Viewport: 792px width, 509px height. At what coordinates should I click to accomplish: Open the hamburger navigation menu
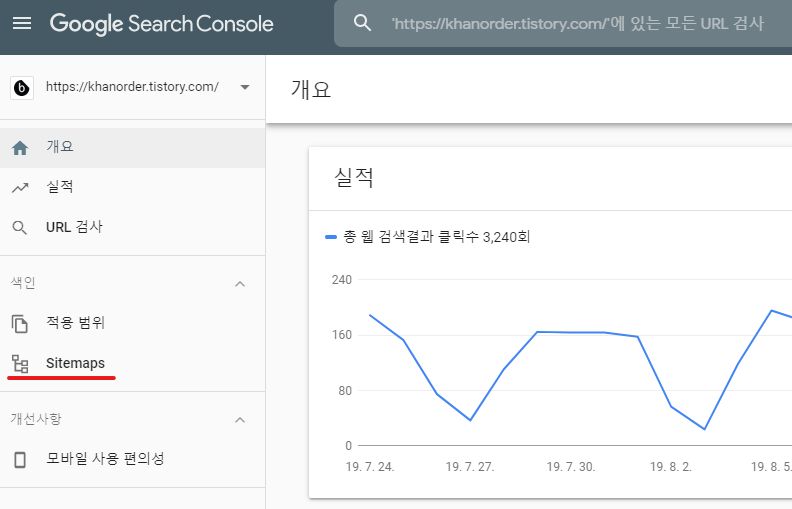pos(22,23)
